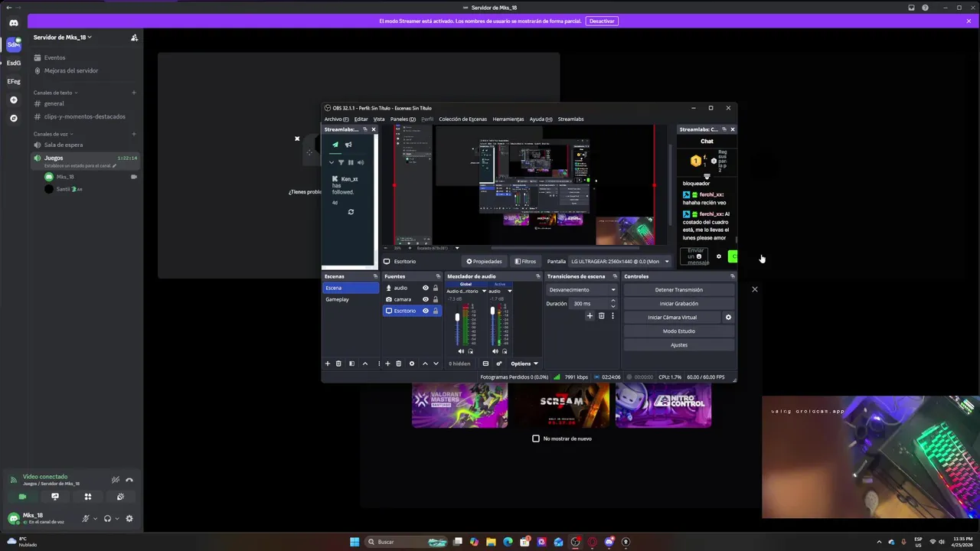Open Discord user settings gear
Image resolution: width=980 pixels, height=551 pixels.
129,518
